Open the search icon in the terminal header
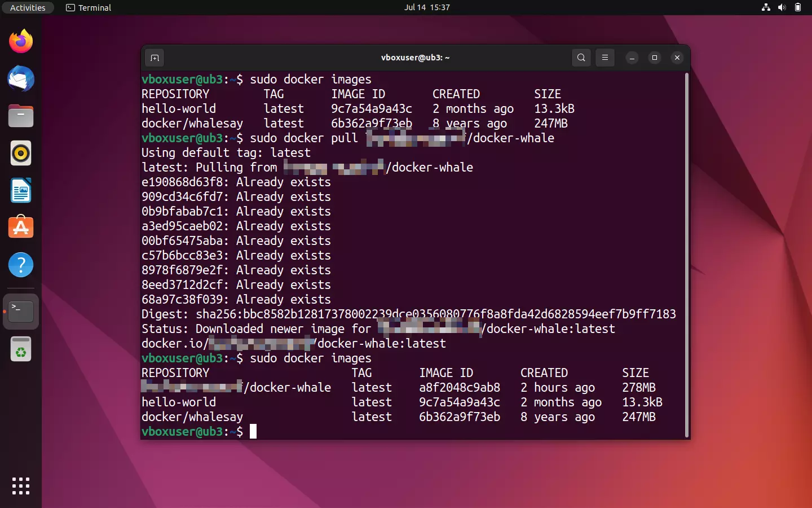 [581, 58]
